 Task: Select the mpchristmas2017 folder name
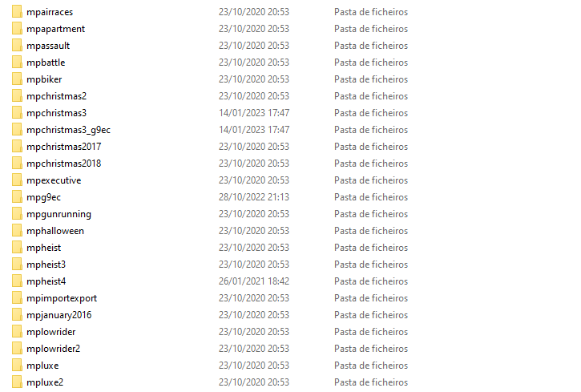click(x=64, y=147)
